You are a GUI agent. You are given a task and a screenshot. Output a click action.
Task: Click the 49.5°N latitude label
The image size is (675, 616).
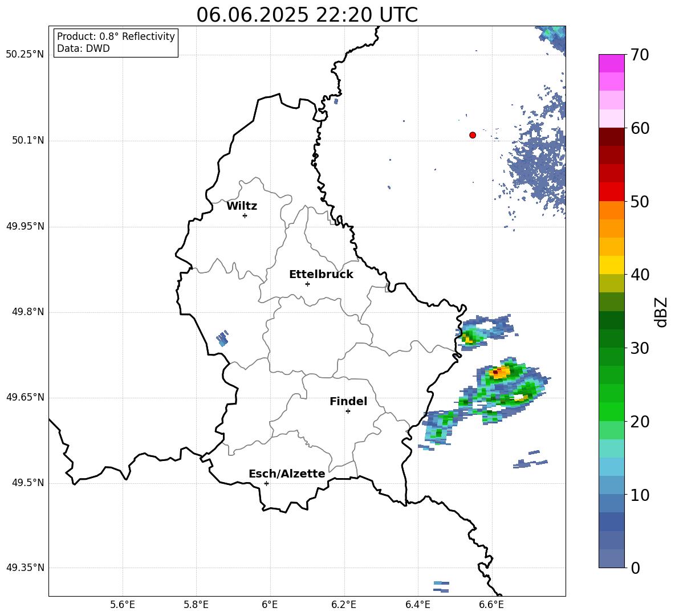[28, 483]
